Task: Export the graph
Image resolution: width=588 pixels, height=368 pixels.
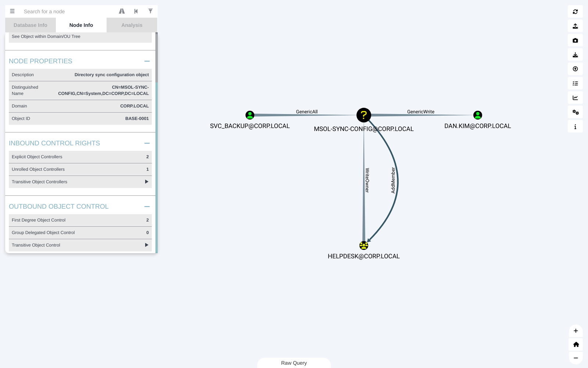Action: [575, 26]
